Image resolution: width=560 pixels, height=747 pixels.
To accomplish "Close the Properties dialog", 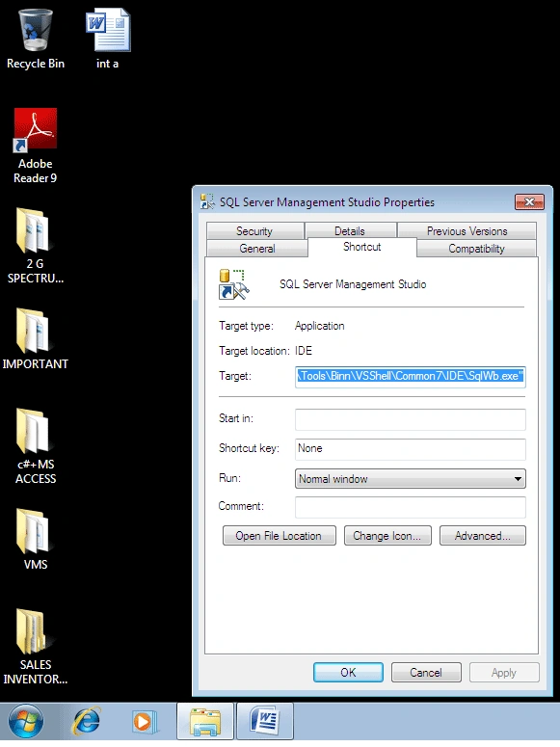I will coord(529,201).
